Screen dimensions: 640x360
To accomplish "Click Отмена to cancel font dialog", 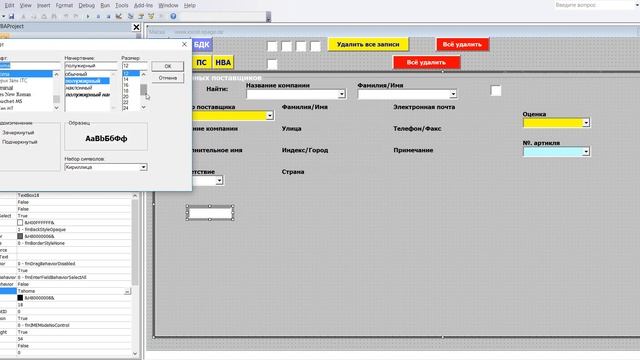I will pyautogui.click(x=168, y=78).
